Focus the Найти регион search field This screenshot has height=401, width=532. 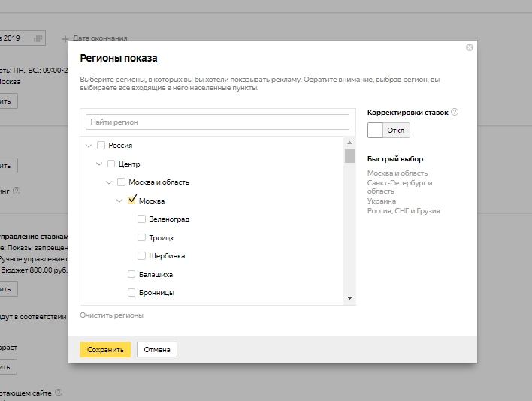tap(217, 122)
